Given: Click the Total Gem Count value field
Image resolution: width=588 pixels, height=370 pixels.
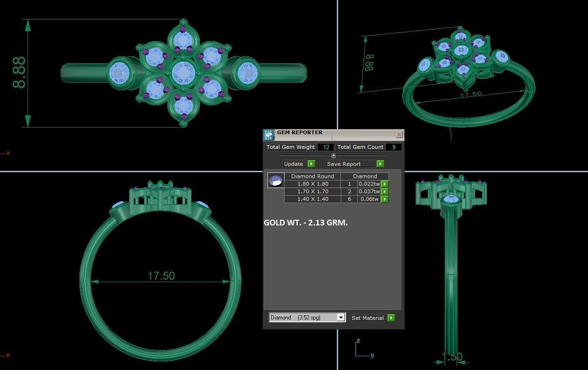Looking at the screenshot, I should (393, 147).
